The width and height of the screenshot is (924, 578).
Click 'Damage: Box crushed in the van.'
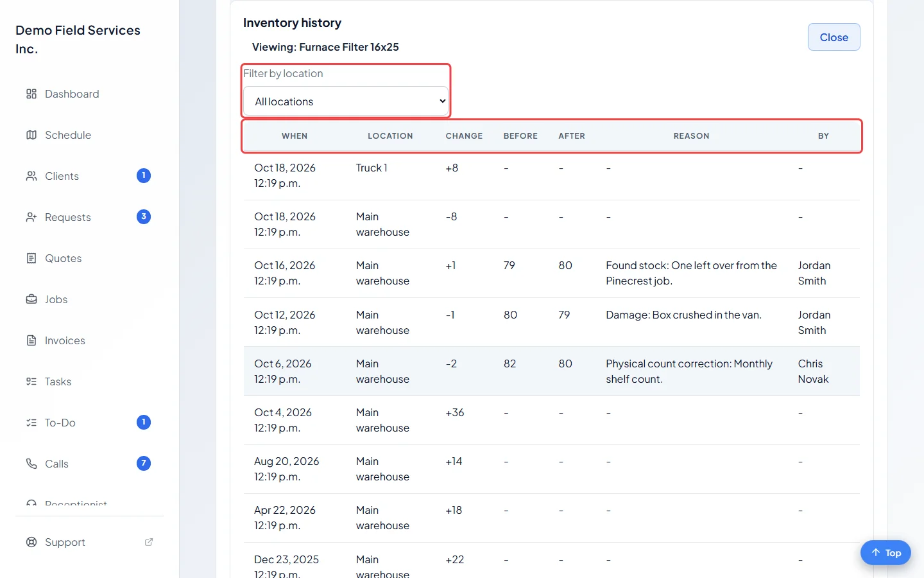[x=683, y=315]
